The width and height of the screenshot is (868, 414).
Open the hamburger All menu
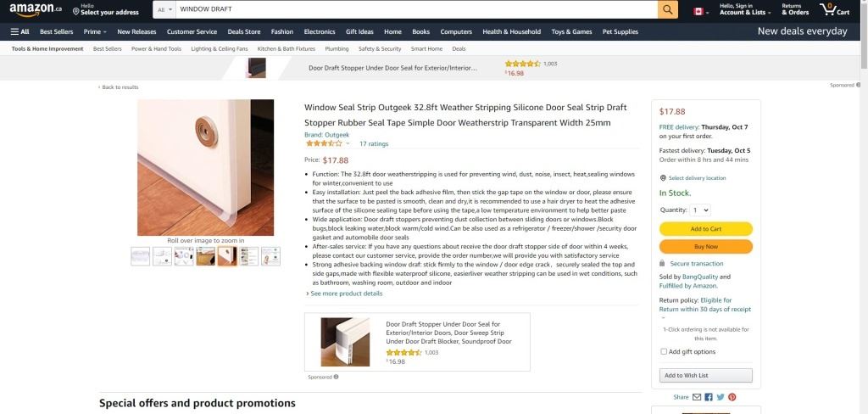(x=20, y=31)
